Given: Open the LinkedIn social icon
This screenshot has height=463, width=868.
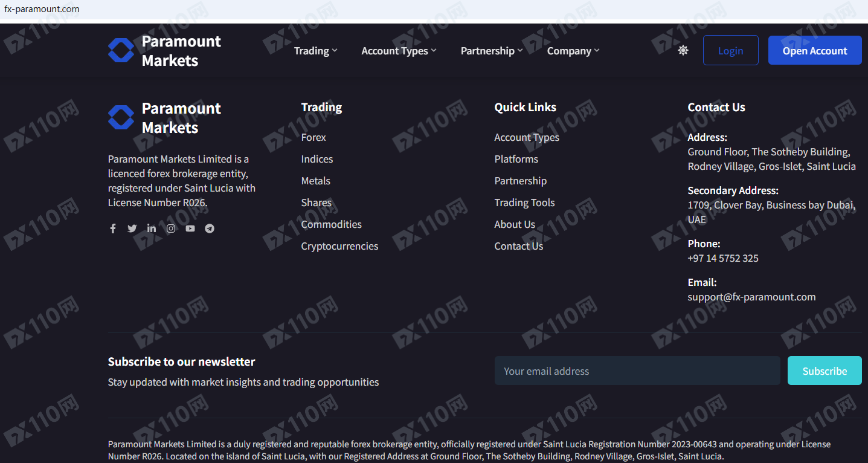Looking at the screenshot, I should [x=151, y=228].
